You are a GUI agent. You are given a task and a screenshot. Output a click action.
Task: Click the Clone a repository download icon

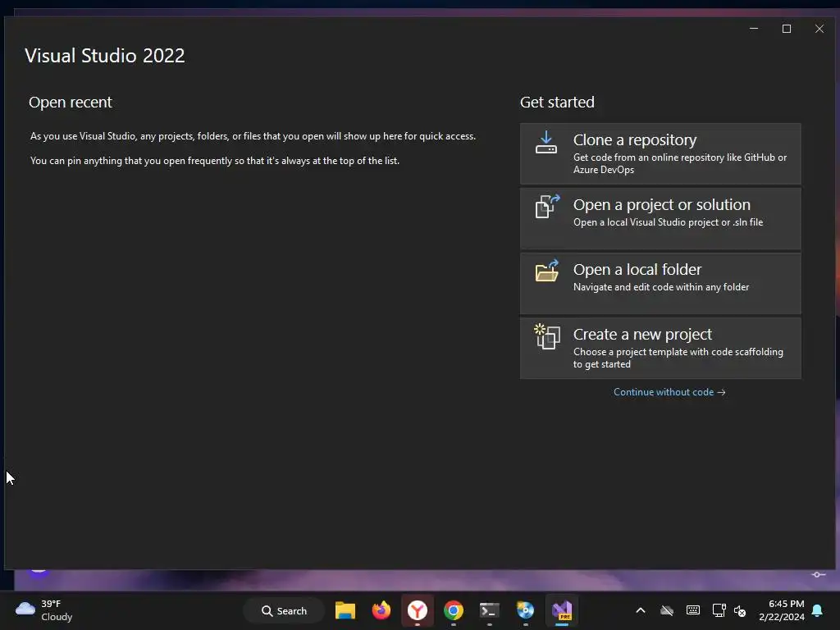546,143
